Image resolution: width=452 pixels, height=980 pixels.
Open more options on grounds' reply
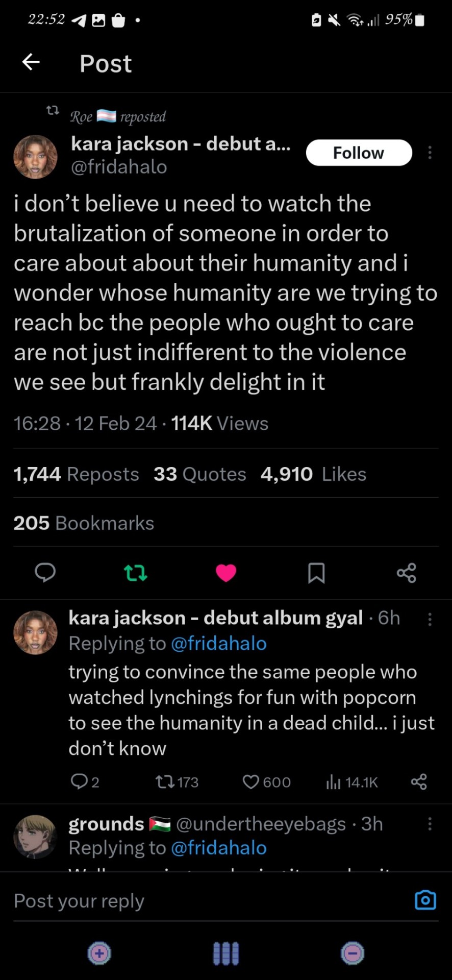430,824
